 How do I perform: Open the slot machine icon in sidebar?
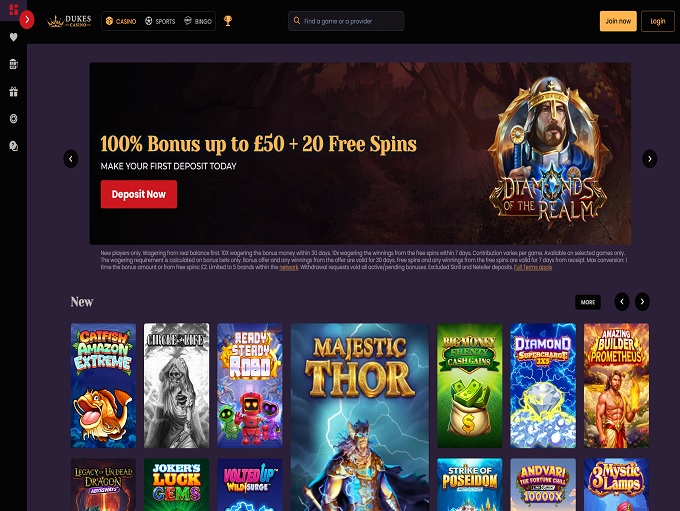pos(13,64)
